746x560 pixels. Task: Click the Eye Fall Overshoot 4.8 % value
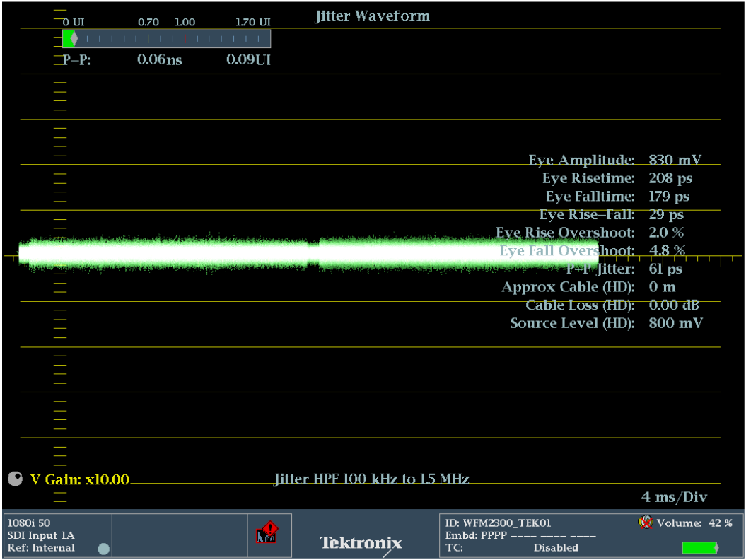point(667,250)
